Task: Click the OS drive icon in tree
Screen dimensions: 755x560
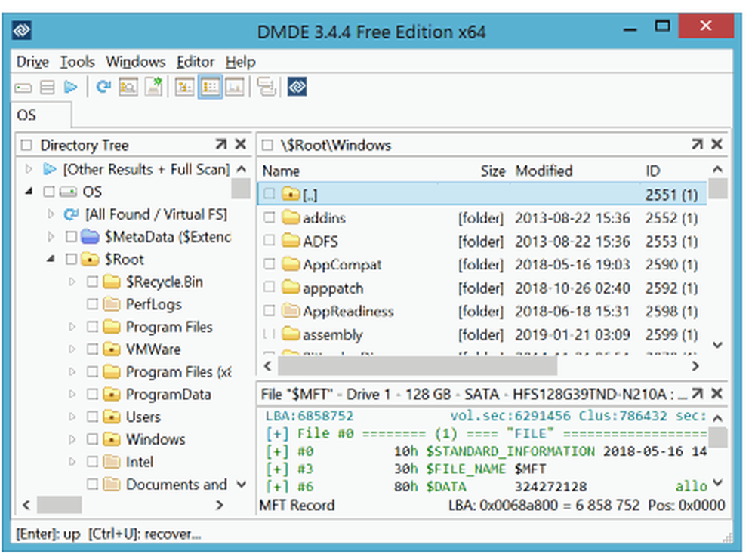Action: pos(69,192)
